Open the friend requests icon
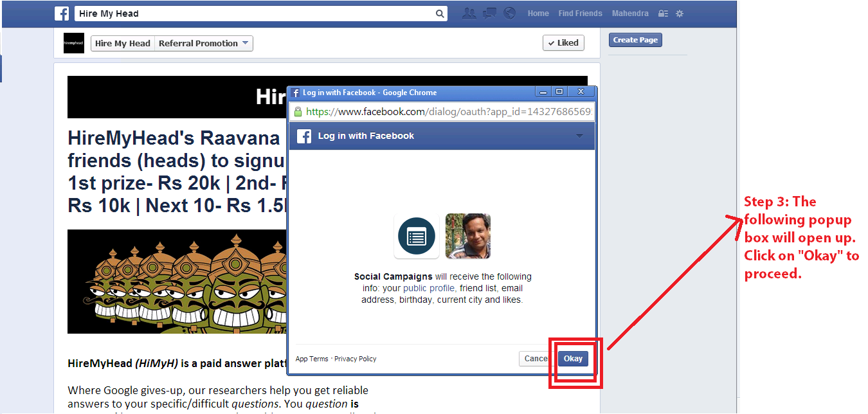The width and height of the screenshot is (868, 414). [x=469, y=14]
